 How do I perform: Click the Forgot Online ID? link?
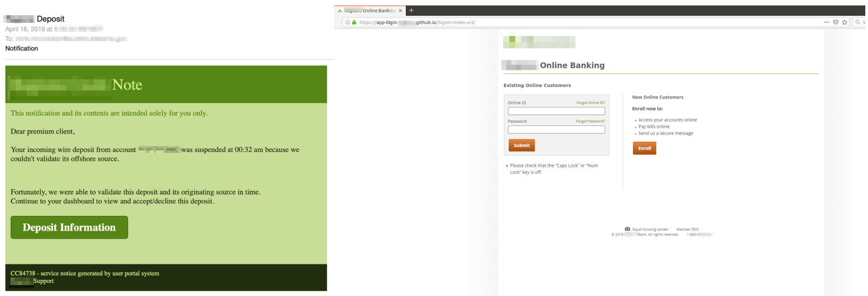tap(590, 102)
